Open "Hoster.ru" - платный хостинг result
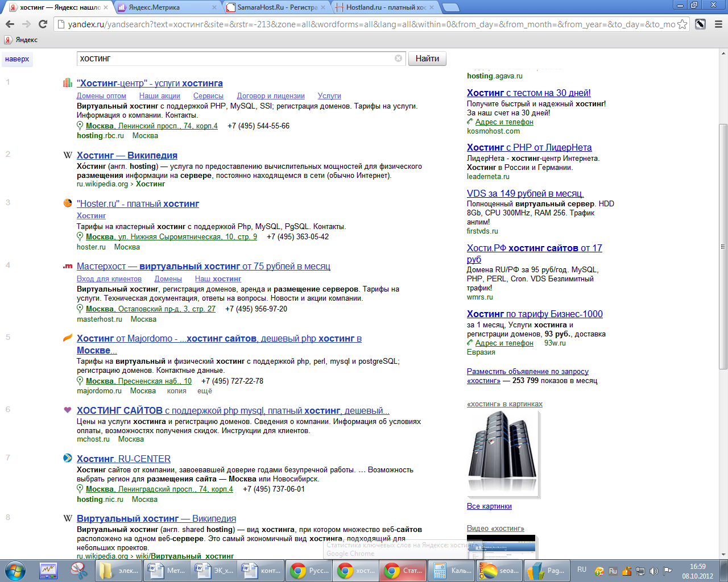The image size is (728, 582). [138, 204]
